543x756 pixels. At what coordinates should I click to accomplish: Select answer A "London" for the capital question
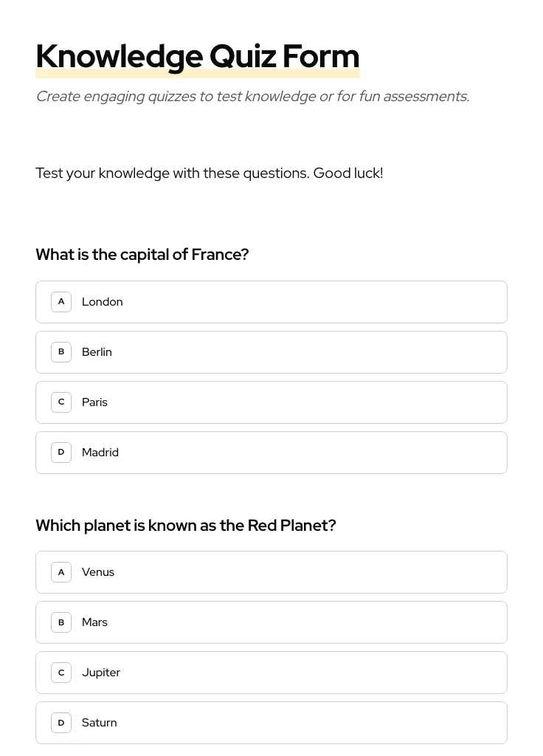click(x=271, y=301)
